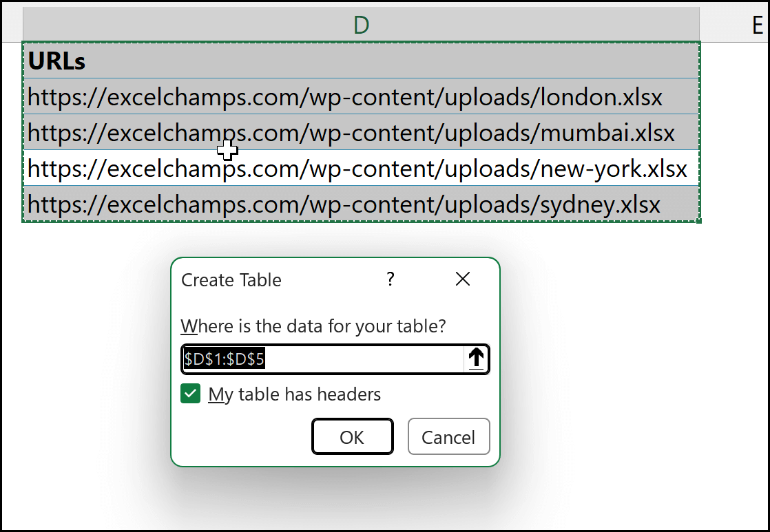
Task: Click the $D$1:$D$5 range input field
Action: click(x=322, y=359)
